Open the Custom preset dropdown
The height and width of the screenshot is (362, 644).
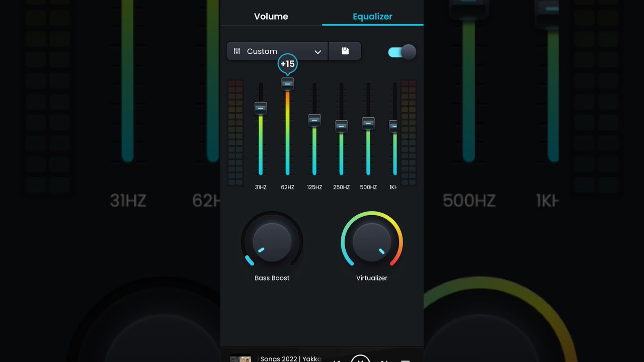click(x=278, y=51)
